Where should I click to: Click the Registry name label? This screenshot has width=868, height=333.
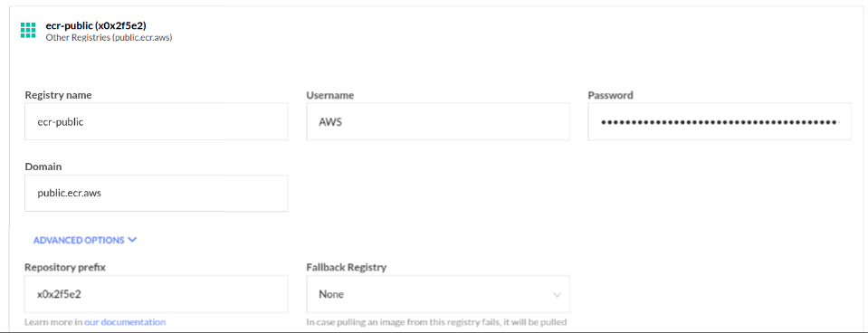point(58,95)
